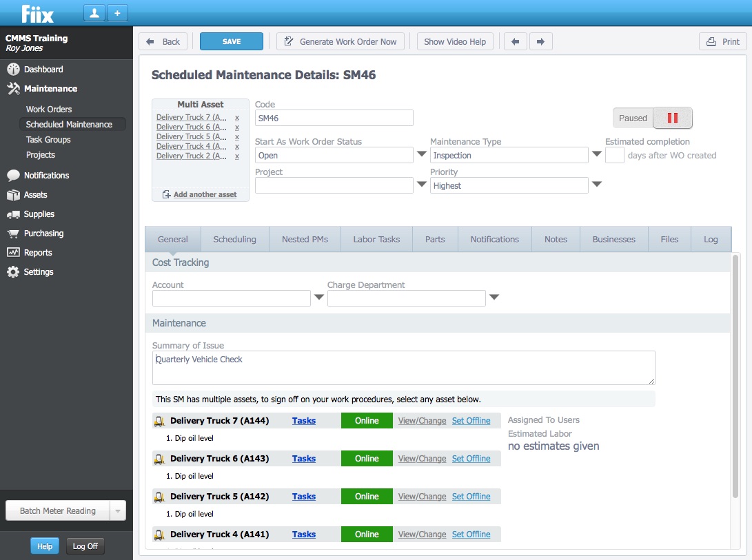The height and width of the screenshot is (560, 752).
Task: Switch to the Notes tab
Action: pos(556,239)
